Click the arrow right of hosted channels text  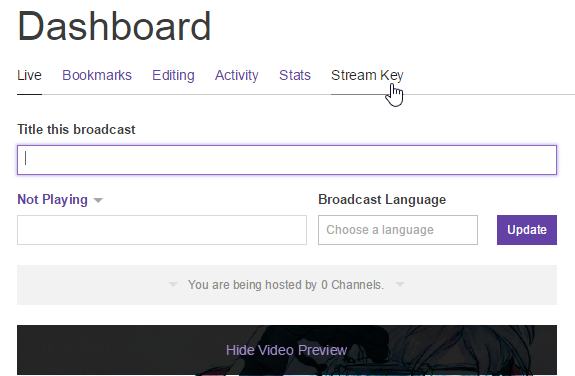[x=400, y=284]
